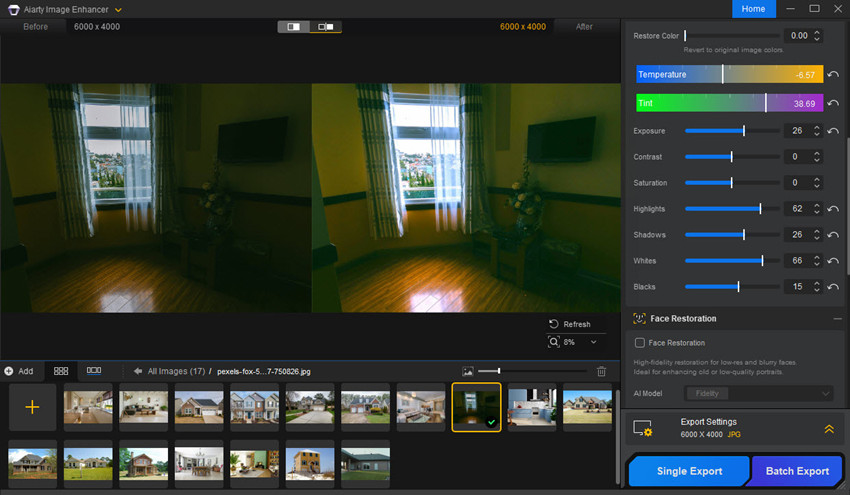Select the yellow house thumbnail

pyautogui.click(x=310, y=464)
